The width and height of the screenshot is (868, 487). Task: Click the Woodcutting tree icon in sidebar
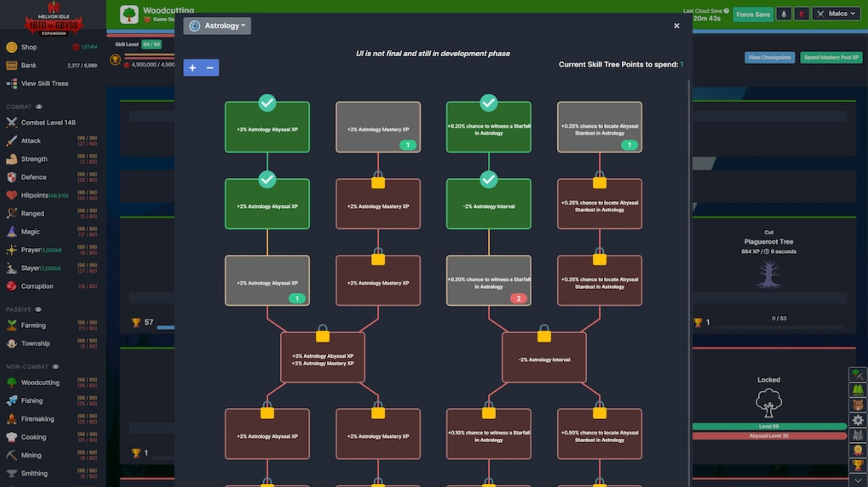click(12, 383)
